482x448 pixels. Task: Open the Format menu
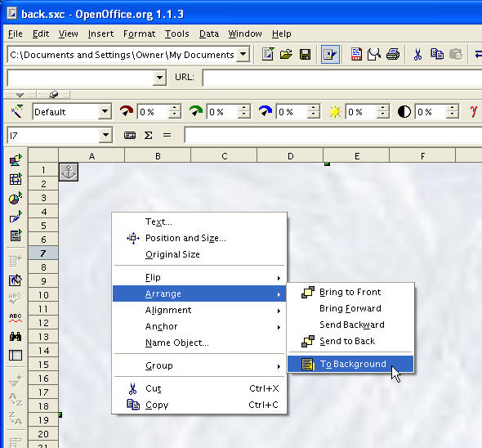[x=139, y=34]
